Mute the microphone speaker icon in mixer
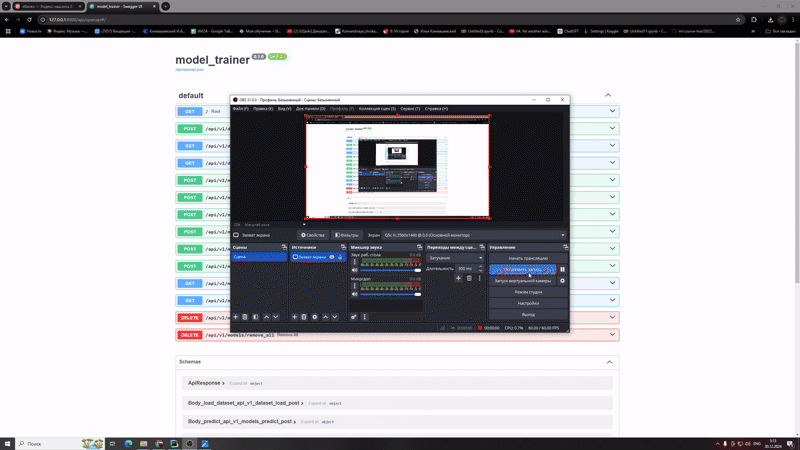The image size is (800, 450). (x=355, y=294)
